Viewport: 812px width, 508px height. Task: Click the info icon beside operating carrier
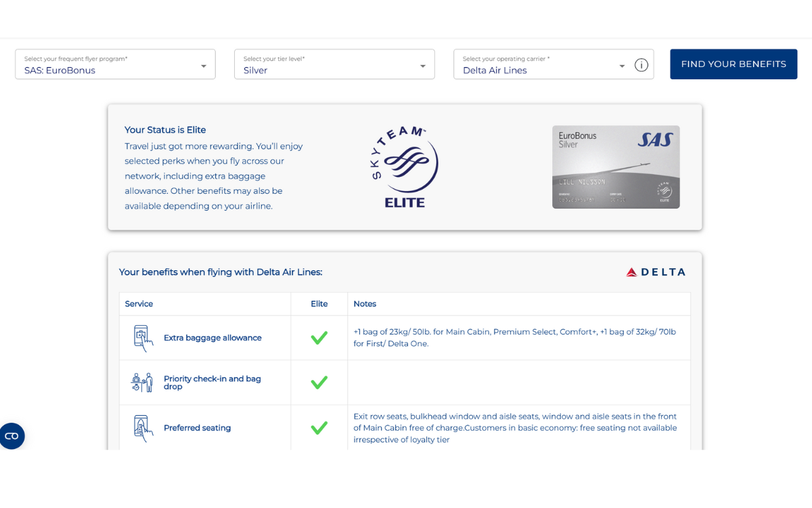click(x=641, y=65)
